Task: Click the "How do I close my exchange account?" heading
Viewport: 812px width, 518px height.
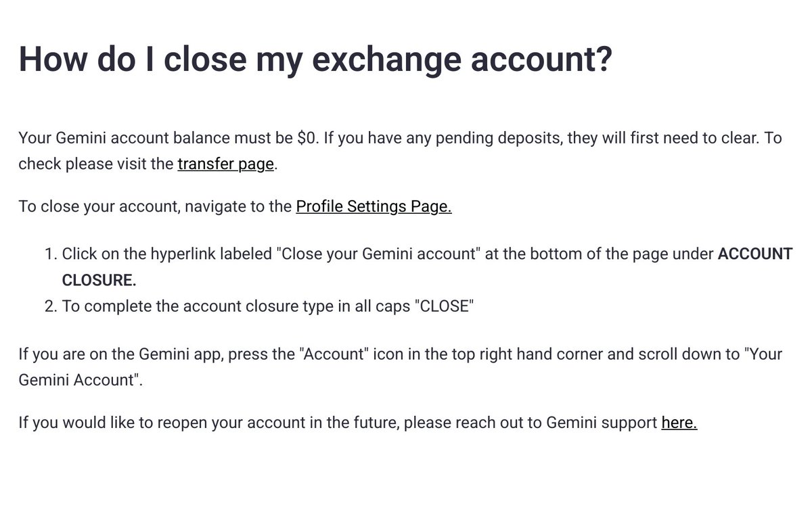Action: [x=315, y=59]
